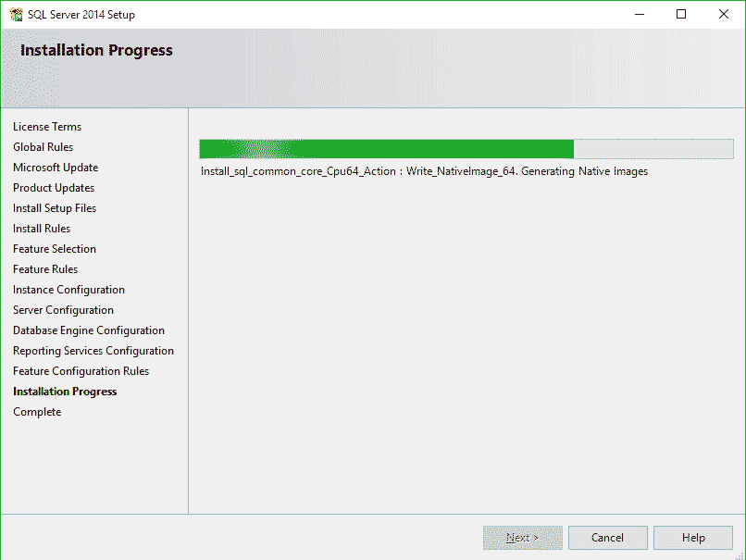Select Server Configuration from the list
The image size is (746, 560).
click(63, 309)
